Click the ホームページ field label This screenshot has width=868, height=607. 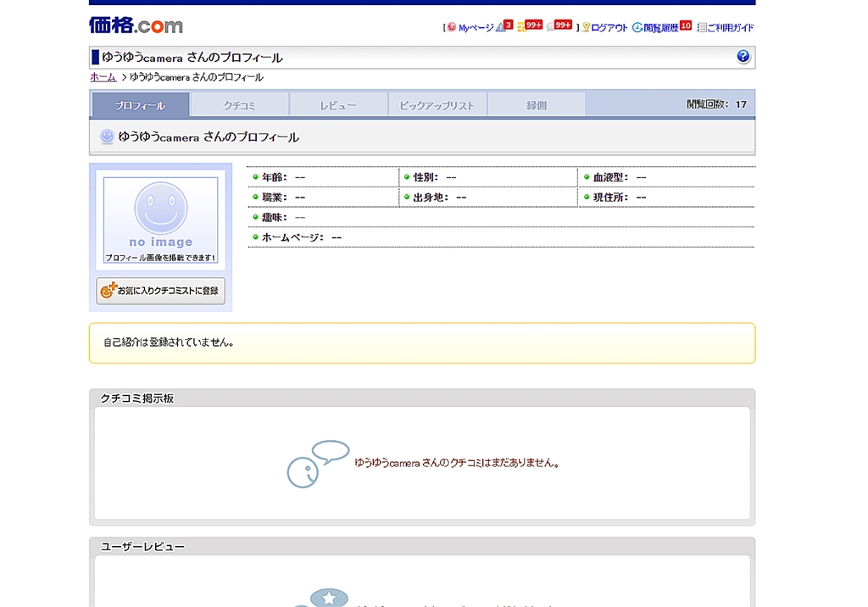(292, 237)
